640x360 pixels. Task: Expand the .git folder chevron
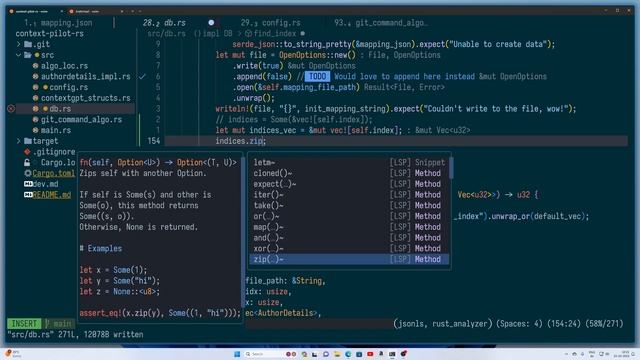tap(18, 44)
